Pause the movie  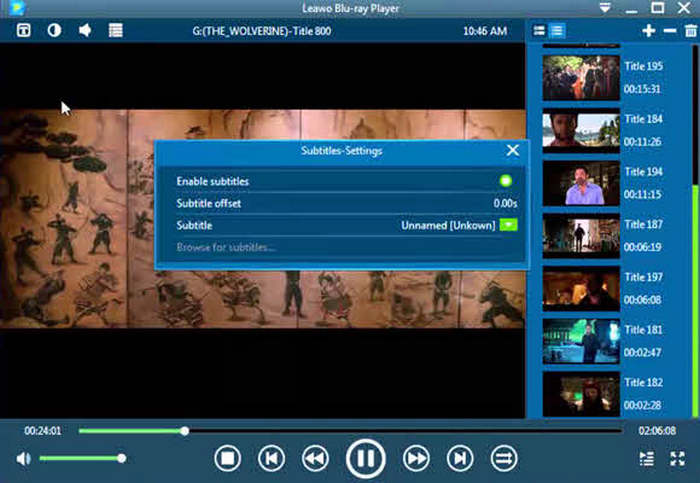[366, 458]
